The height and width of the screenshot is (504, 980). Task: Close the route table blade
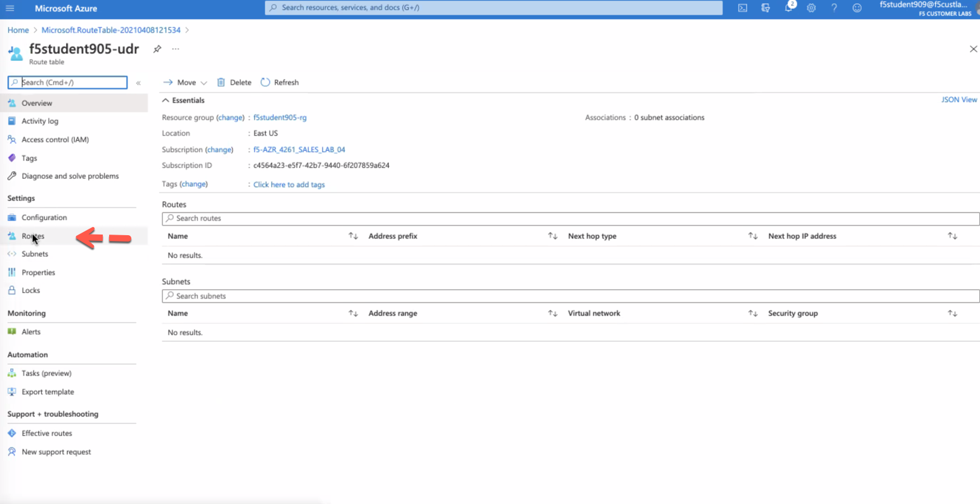[973, 49]
